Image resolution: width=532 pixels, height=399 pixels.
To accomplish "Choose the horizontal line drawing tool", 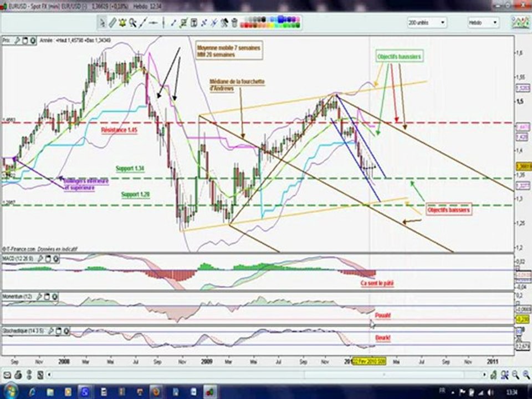I will (x=154, y=23).
